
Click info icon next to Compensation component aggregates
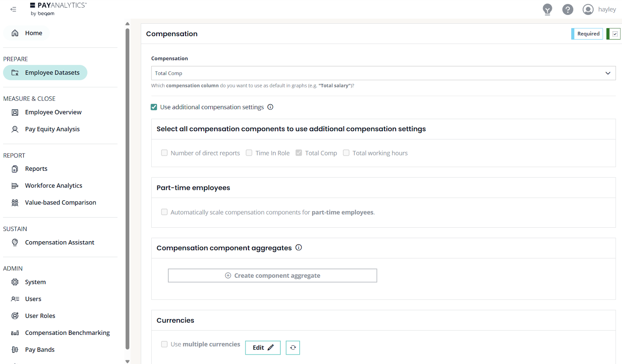click(299, 248)
